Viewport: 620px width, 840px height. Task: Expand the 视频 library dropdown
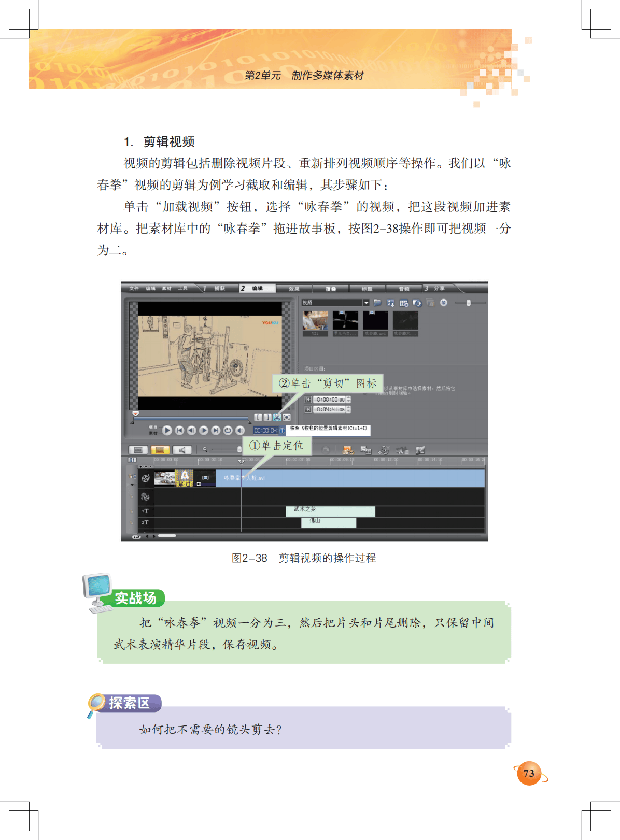(366, 303)
